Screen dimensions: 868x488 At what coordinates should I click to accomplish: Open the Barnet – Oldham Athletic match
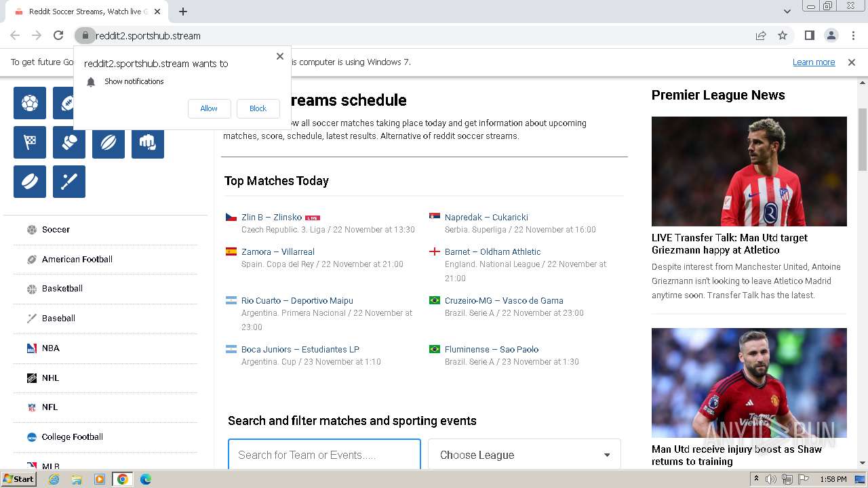coord(493,251)
